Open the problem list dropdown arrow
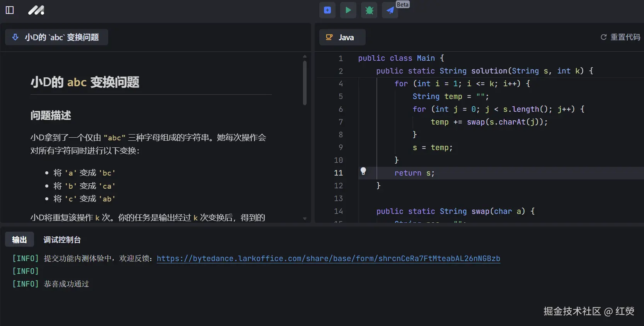This screenshot has width=644, height=326. [15, 37]
